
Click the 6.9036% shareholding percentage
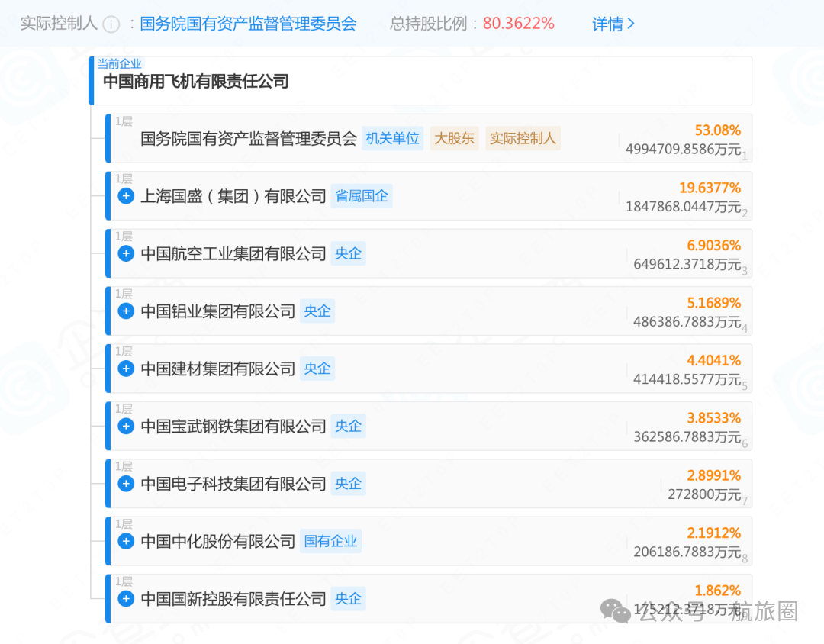[x=714, y=245]
